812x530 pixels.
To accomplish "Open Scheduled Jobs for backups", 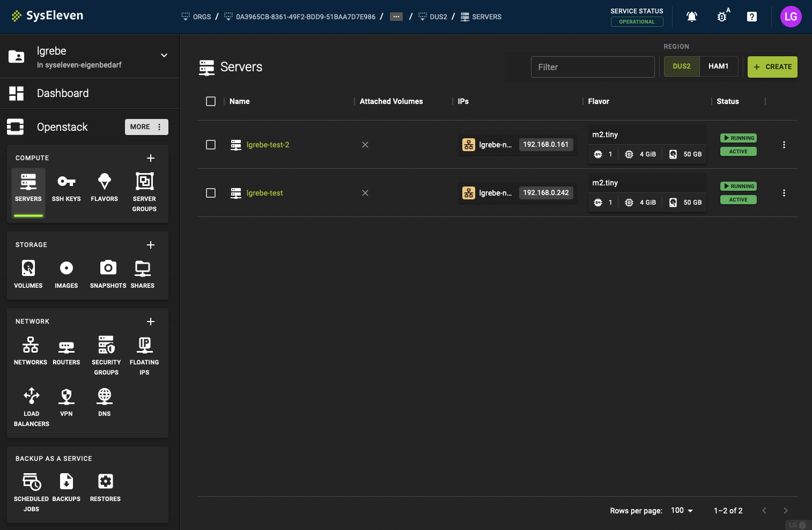I will (32, 494).
